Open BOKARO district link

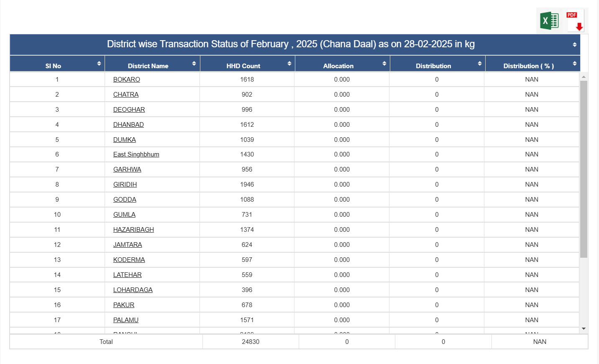(126, 79)
